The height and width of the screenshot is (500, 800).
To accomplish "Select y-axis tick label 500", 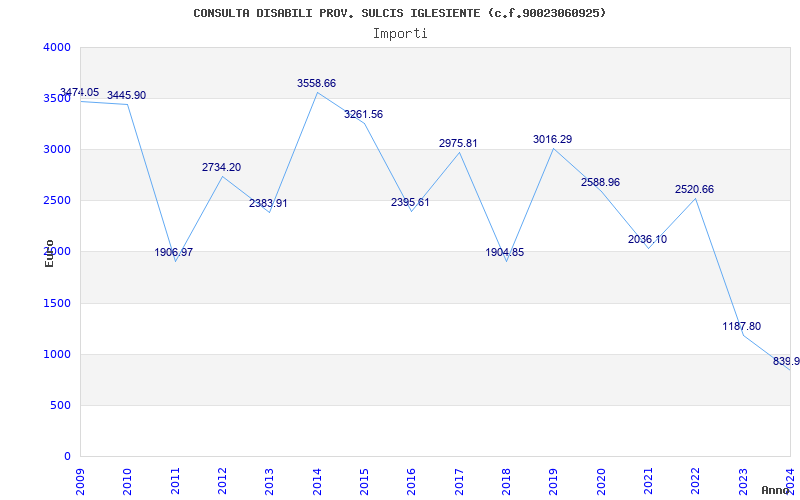I will [61, 406].
